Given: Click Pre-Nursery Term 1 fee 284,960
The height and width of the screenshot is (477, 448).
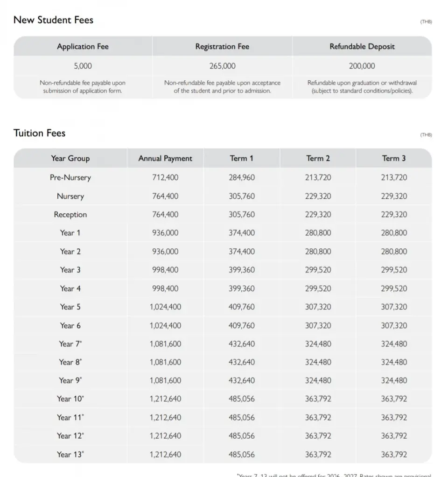Looking at the screenshot, I should pos(242,177).
